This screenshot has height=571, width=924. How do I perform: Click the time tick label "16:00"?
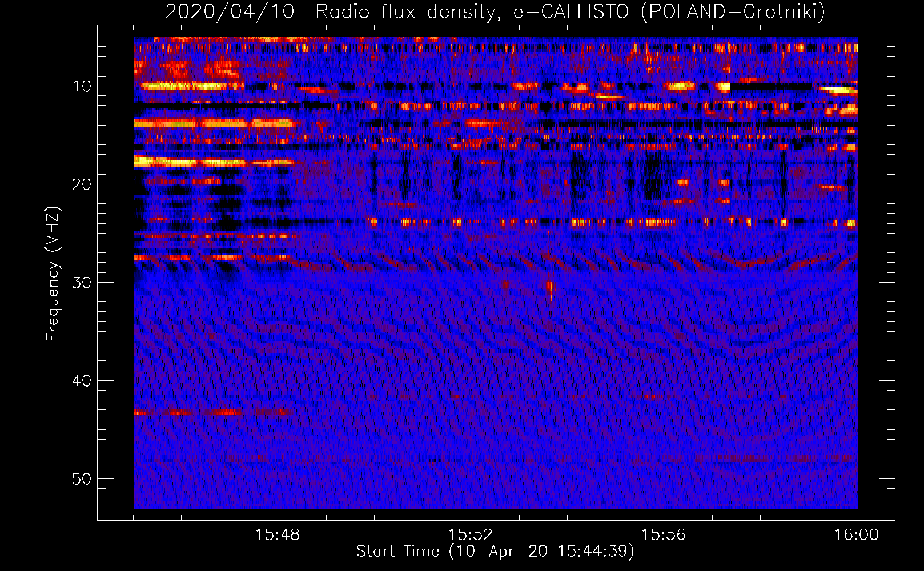(x=857, y=535)
